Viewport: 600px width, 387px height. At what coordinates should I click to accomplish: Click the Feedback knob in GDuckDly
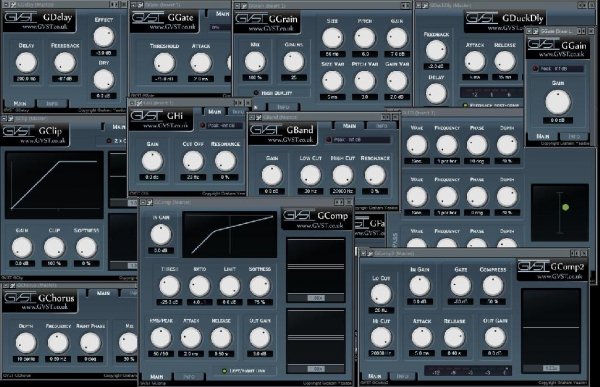click(436, 51)
